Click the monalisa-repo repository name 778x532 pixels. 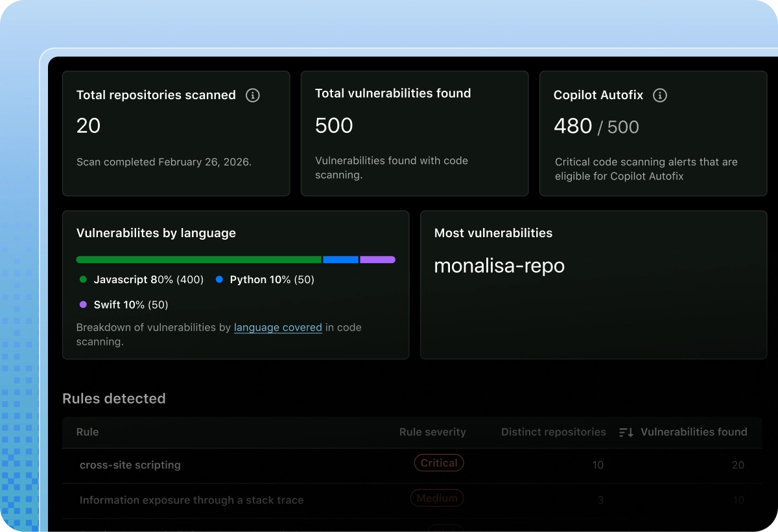[x=499, y=266]
